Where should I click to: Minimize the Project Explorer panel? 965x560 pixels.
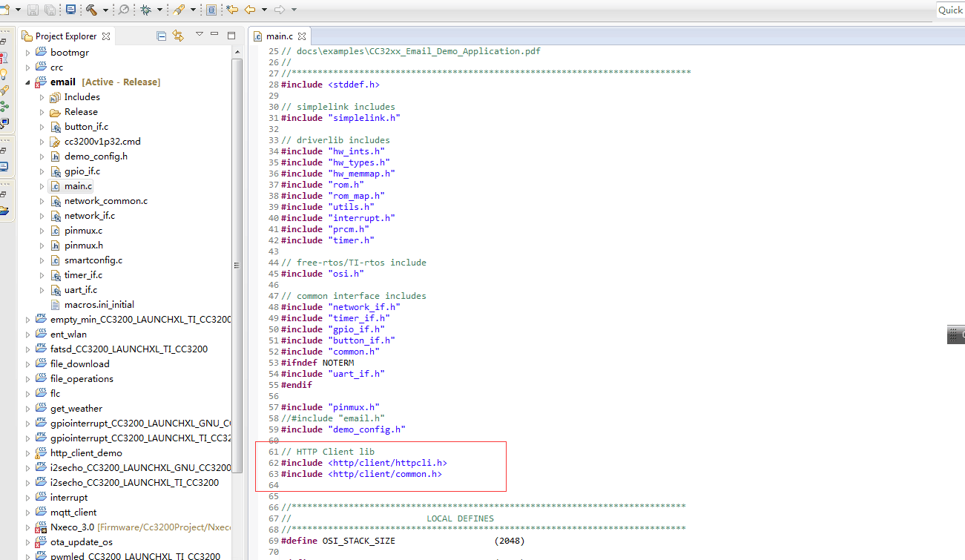[214, 35]
